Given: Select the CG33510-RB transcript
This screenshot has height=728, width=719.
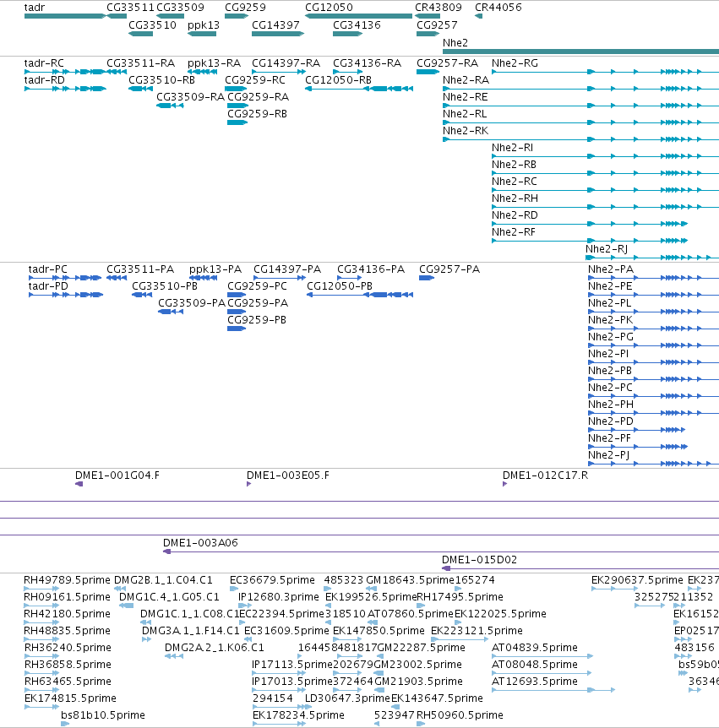Looking at the screenshot, I should coord(141,89).
